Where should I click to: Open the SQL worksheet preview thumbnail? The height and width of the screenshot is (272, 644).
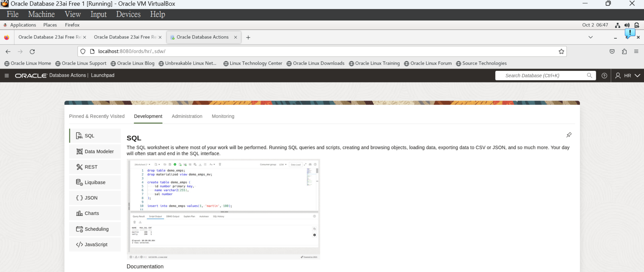[224, 209]
